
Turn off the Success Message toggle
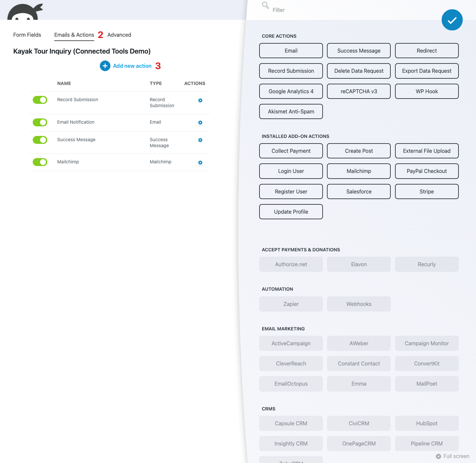click(40, 140)
